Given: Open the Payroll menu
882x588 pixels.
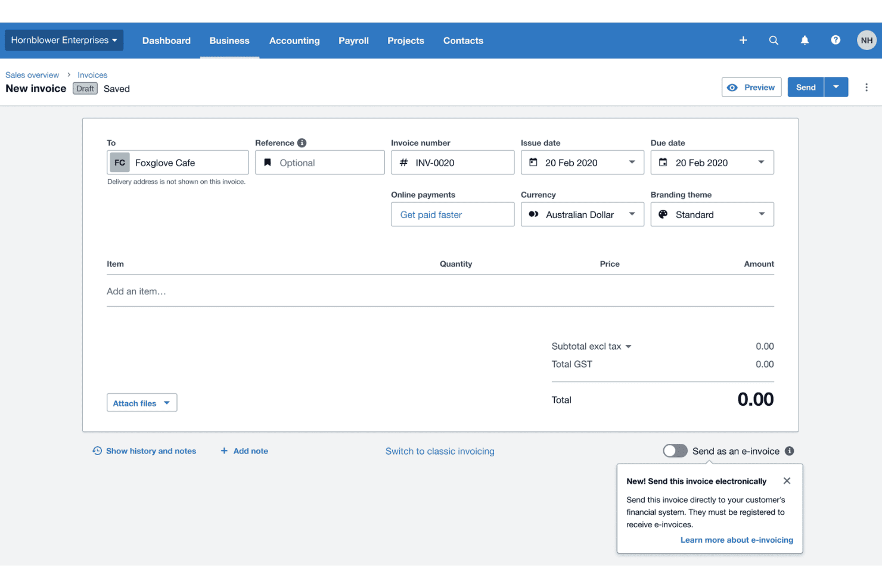Looking at the screenshot, I should pyautogui.click(x=353, y=41).
